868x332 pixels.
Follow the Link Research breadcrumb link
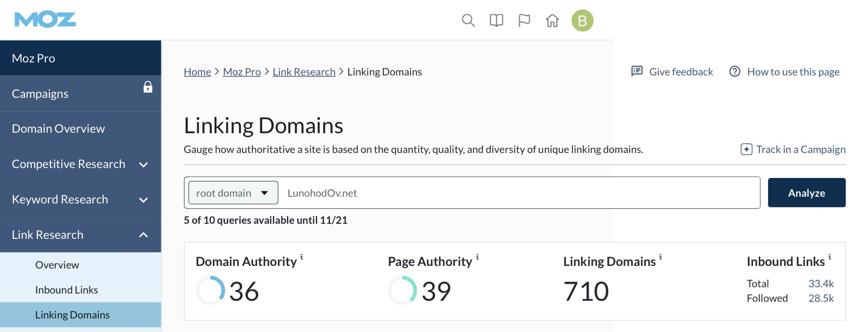click(304, 72)
